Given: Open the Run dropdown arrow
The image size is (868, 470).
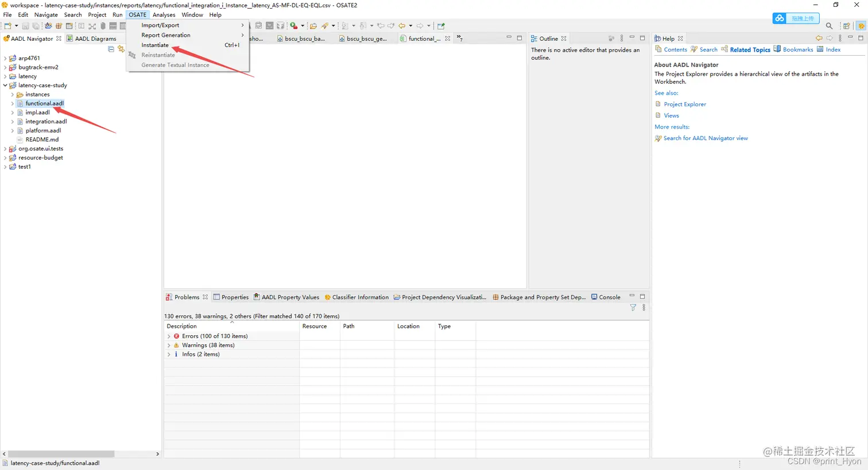Looking at the screenshot, I should click(303, 26).
